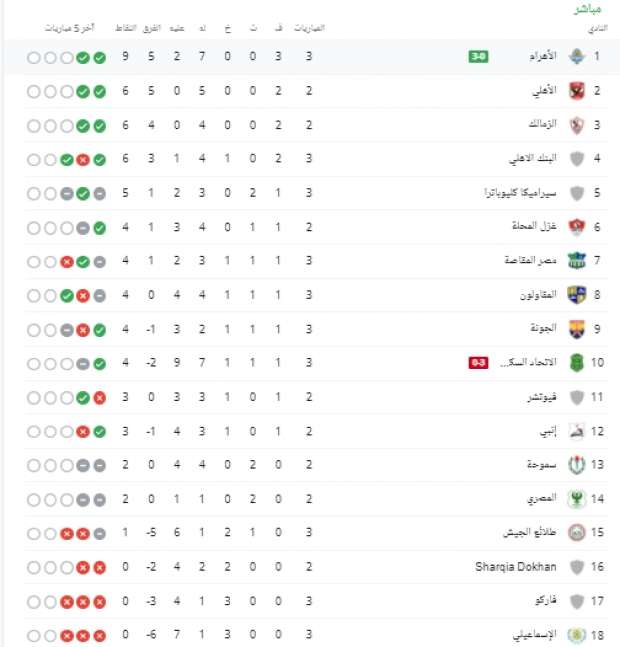The height and width of the screenshot is (647, 620).
Task: Open the Sharqia Dokhan team link
Action: tap(515, 567)
